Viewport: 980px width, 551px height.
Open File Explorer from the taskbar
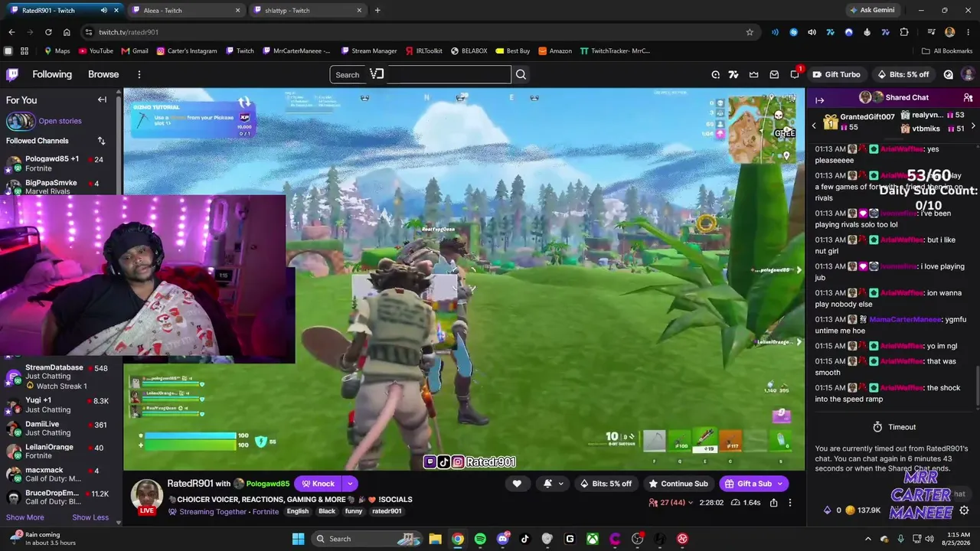[x=435, y=539]
